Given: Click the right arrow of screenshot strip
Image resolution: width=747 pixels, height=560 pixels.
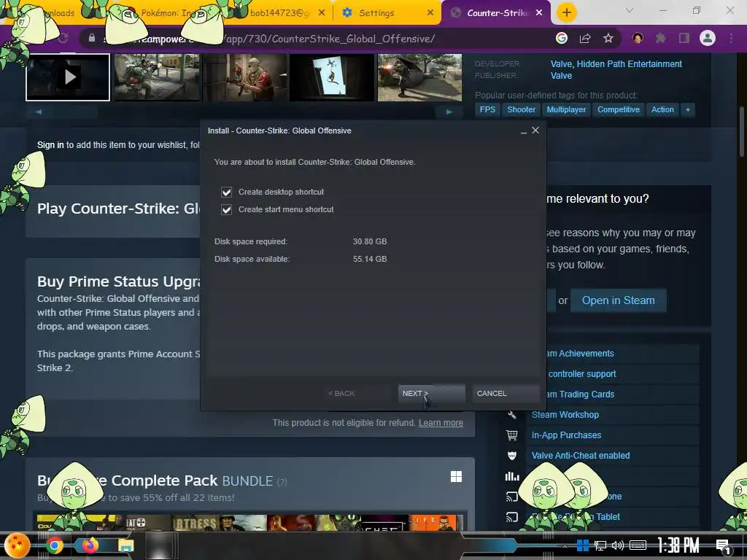Looking at the screenshot, I should coord(449,112).
